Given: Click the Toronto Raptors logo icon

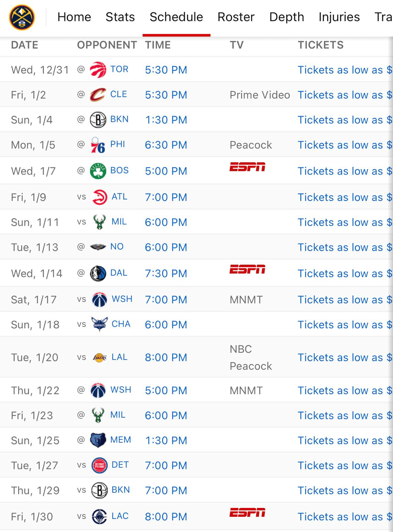Looking at the screenshot, I should pyautogui.click(x=98, y=70).
